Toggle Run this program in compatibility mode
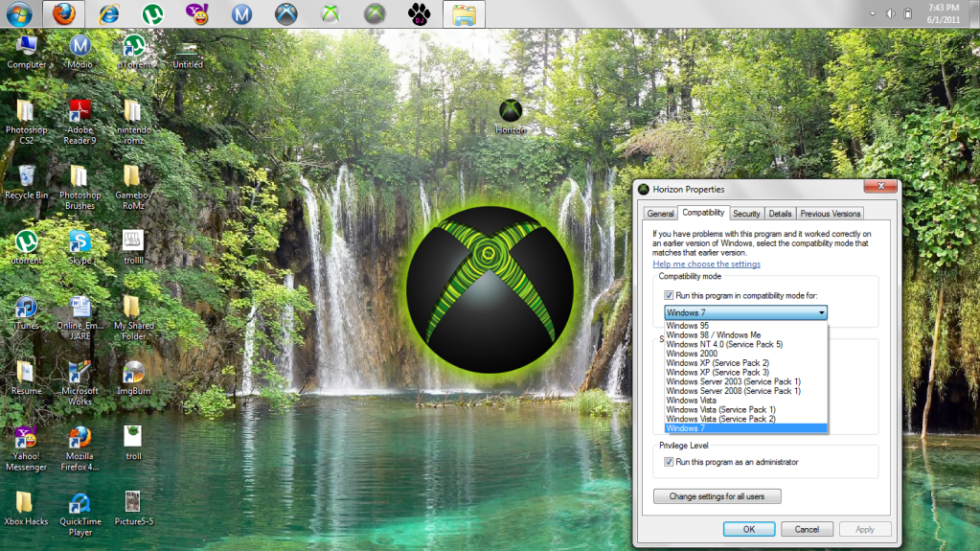980x551 pixels. tap(670, 296)
